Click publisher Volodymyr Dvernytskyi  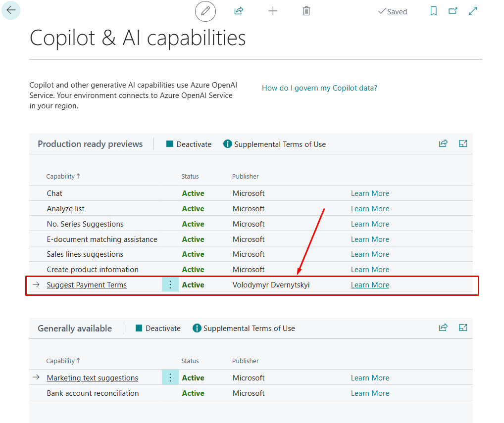pos(271,285)
